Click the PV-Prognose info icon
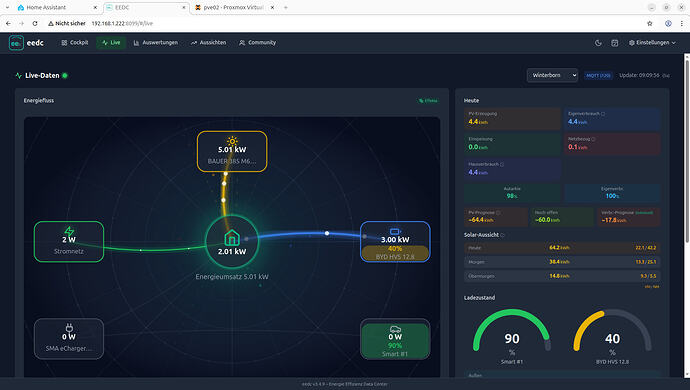Viewport: 690px width, 390px height. 498,213
